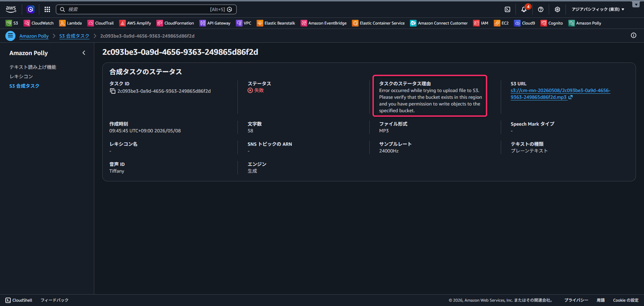The image size is (644, 306).
Task: Click the task status reason error message
Action: [x=430, y=100]
